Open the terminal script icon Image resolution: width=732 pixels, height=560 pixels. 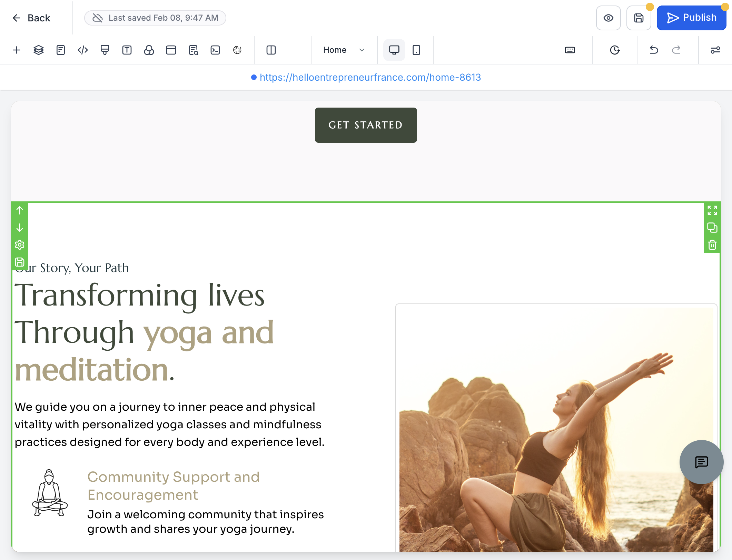point(215,50)
